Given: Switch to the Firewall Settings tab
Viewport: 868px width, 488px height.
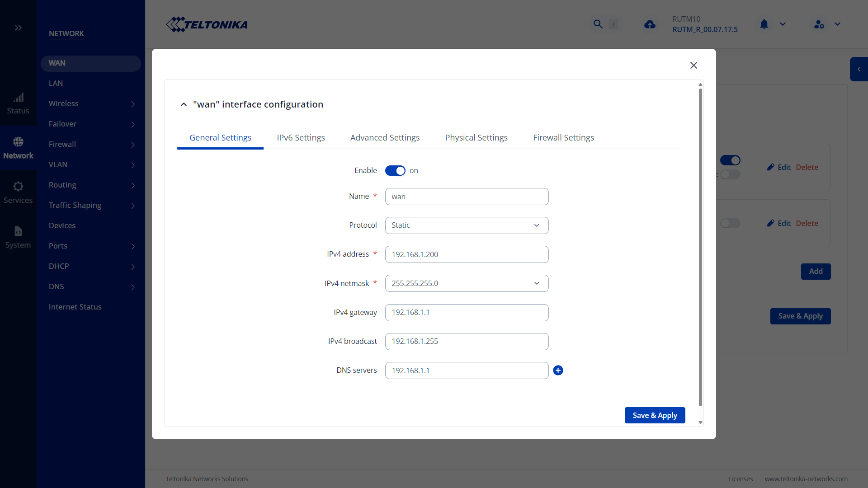Looking at the screenshot, I should tap(563, 138).
